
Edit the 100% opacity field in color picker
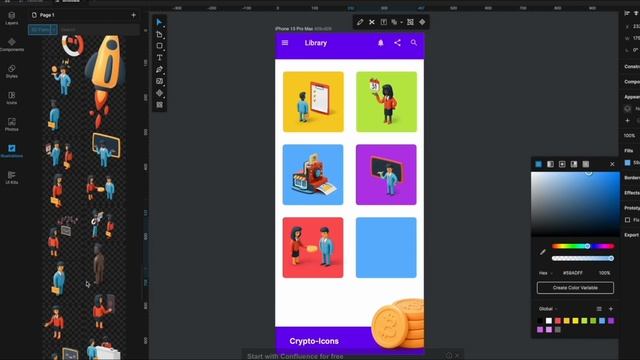604,273
